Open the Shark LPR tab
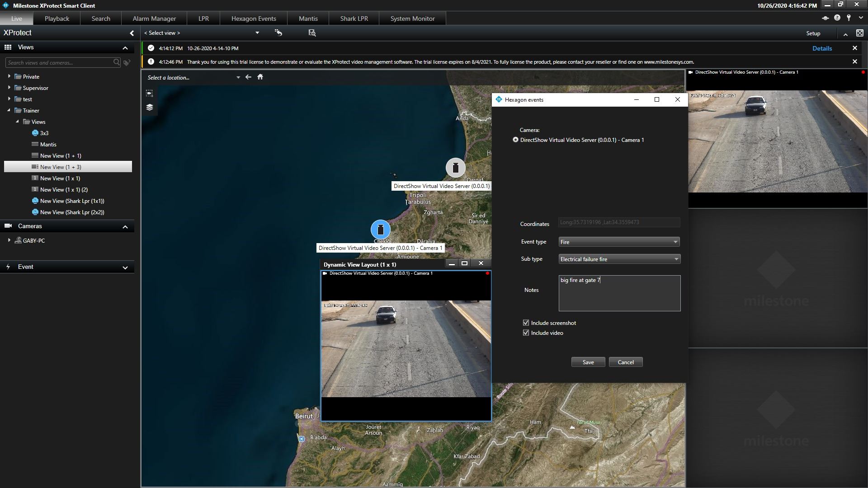This screenshot has width=868, height=488. click(354, 19)
